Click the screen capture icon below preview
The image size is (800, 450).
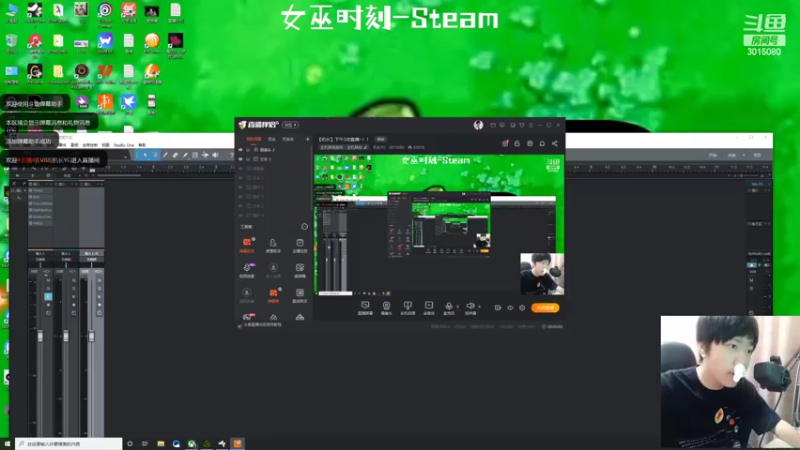365,305
